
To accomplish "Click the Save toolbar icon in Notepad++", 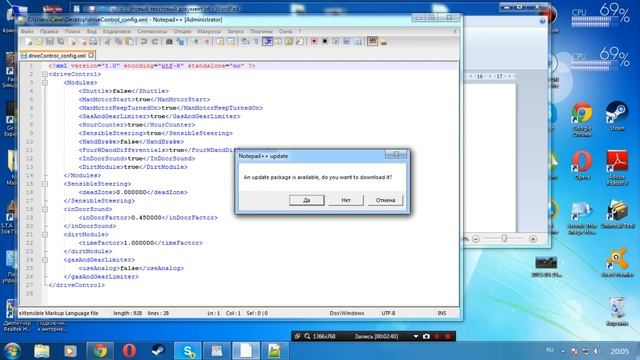I will [x=50, y=42].
